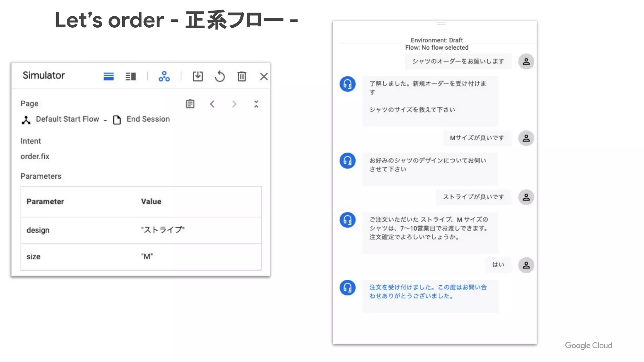
Task: Select the "M" value cell
Action: 147,256
